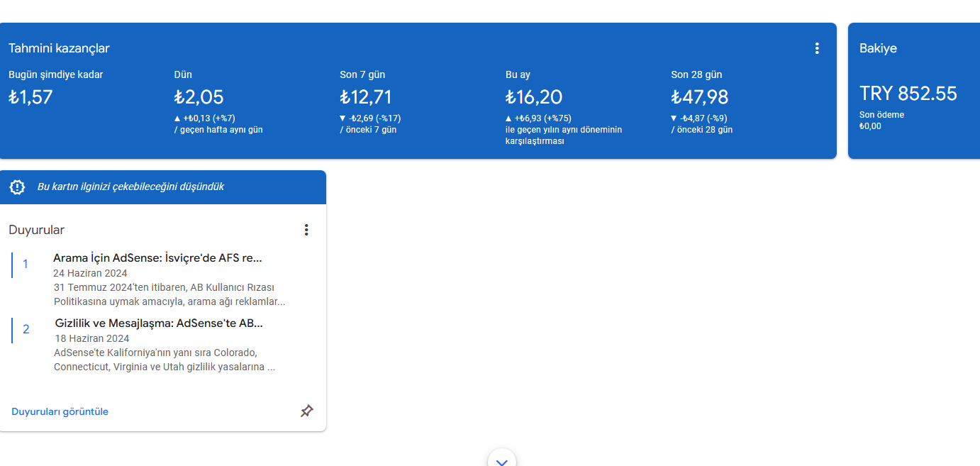The image size is (980, 466).
Task: Open announcement Arama İçin AdSense: İsviçre'de AFS
Action: (x=157, y=258)
